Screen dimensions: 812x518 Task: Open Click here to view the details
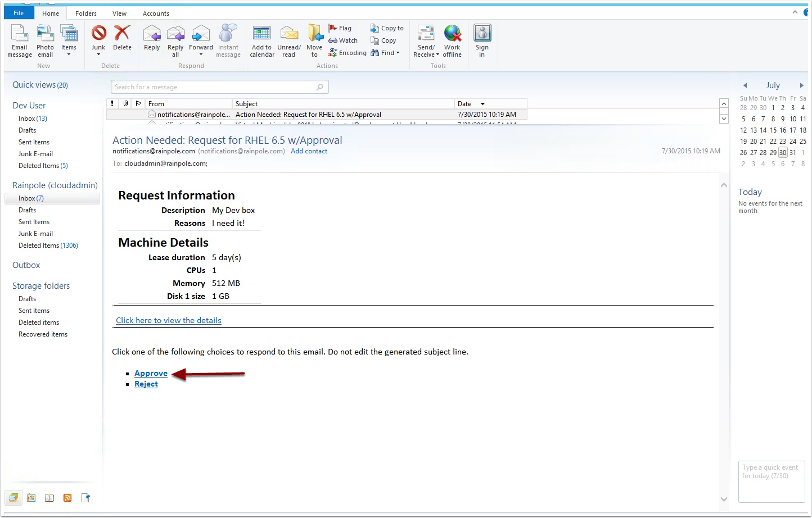[x=169, y=320]
